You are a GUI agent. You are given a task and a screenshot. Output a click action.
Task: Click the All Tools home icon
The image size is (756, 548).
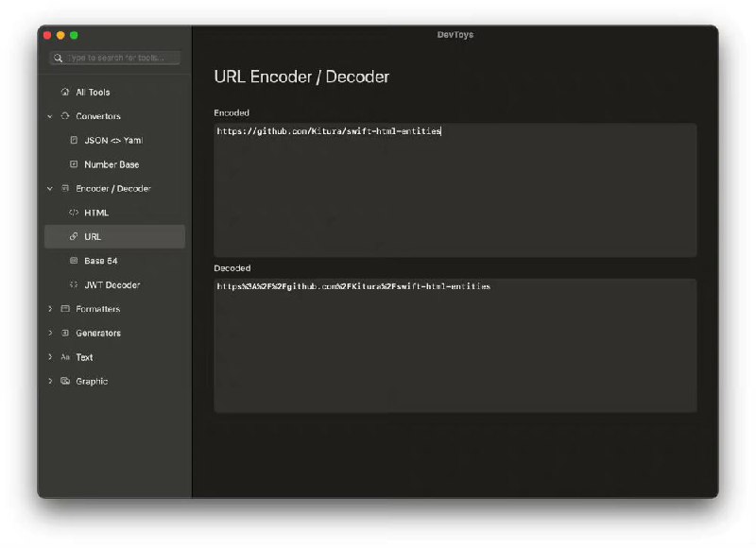[x=65, y=92]
